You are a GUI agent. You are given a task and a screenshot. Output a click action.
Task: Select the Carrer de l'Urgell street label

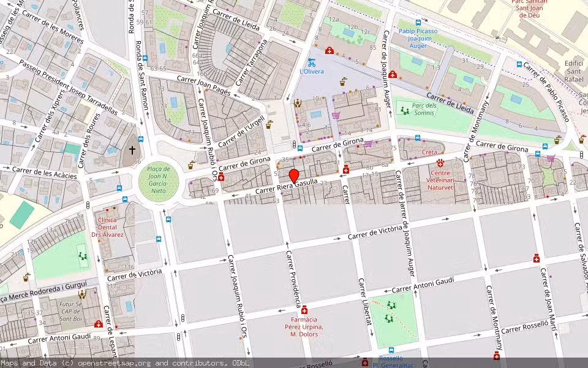241,132
